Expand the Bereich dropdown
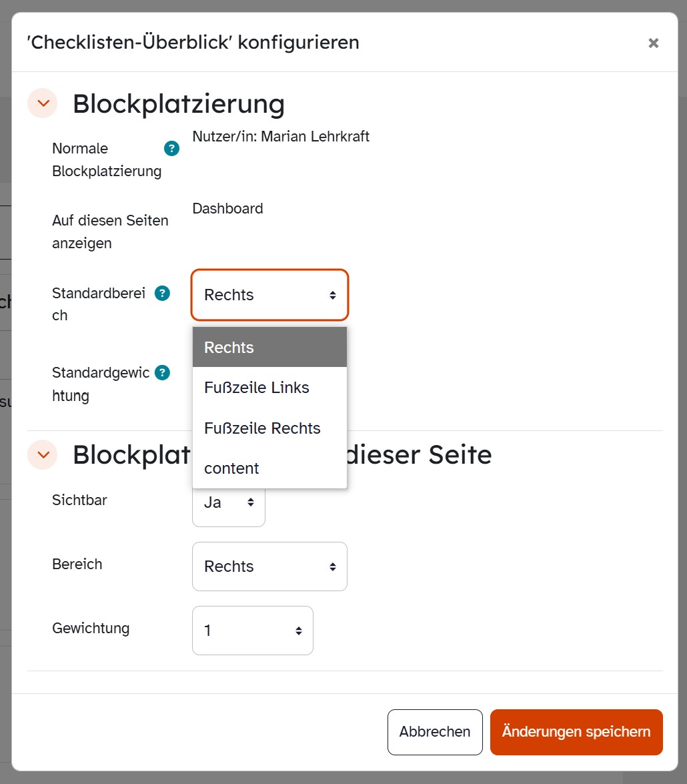 269,566
